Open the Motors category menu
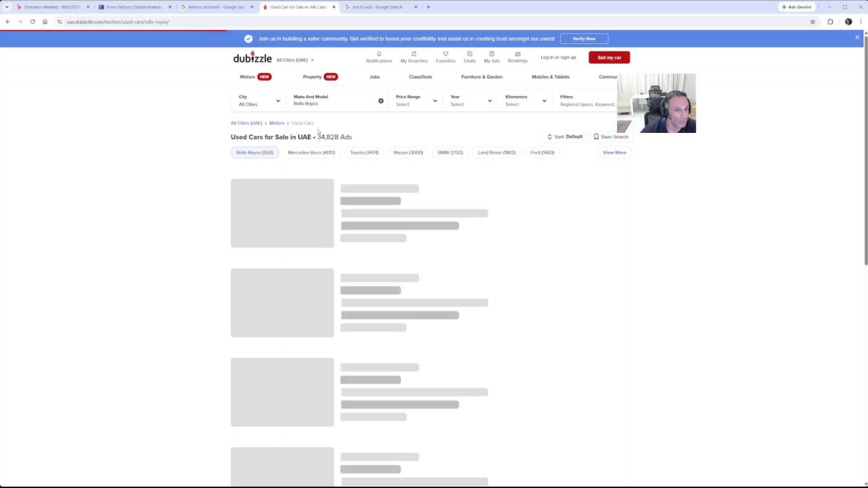868x488 pixels. [x=255, y=77]
